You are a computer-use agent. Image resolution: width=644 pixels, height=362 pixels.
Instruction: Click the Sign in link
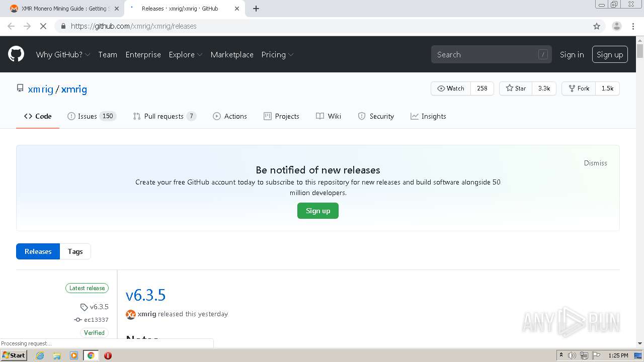(x=572, y=54)
